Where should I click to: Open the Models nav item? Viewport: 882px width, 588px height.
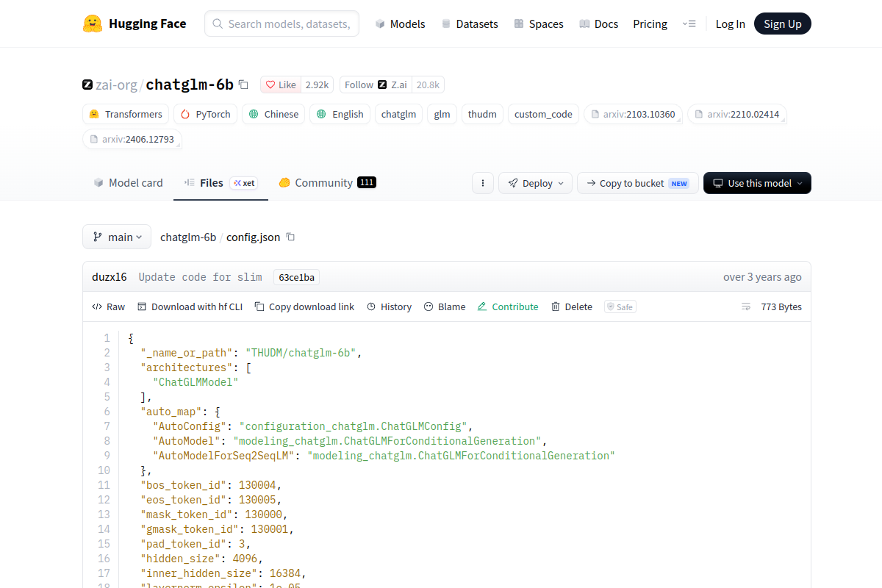tap(400, 24)
